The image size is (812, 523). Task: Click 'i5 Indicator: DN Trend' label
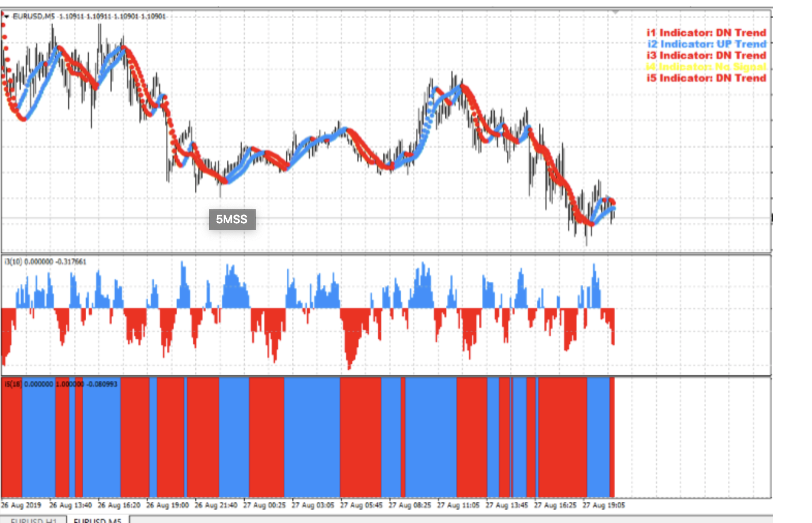click(x=706, y=78)
